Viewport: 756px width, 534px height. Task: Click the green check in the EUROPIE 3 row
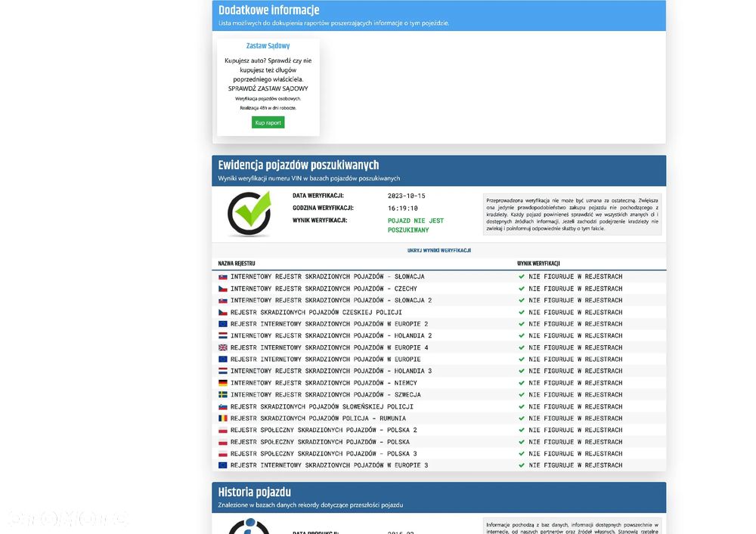pos(521,465)
